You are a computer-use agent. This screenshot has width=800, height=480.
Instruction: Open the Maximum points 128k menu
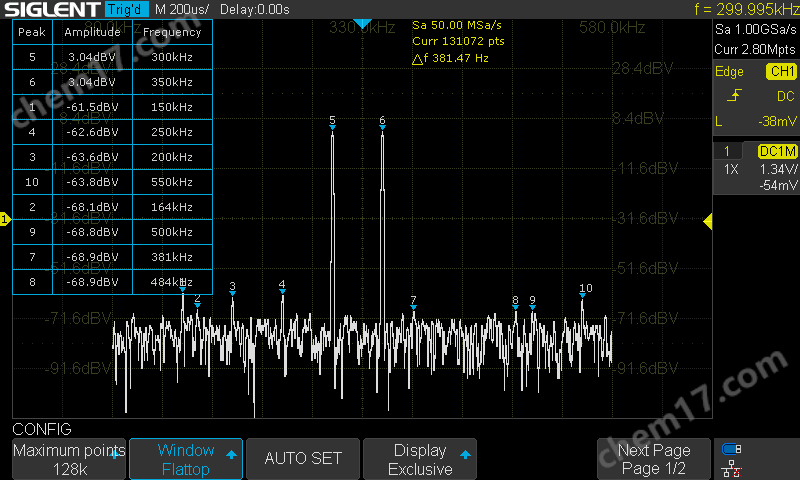point(69,459)
